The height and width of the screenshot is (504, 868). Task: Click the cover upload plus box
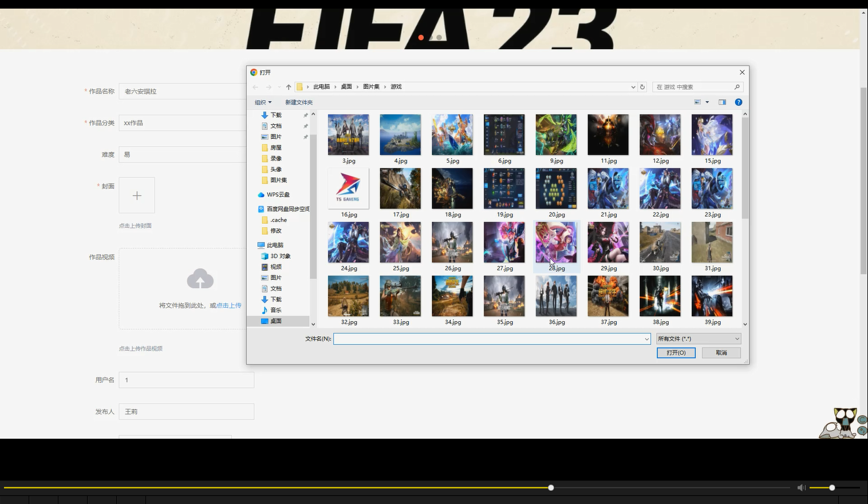[137, 195]
